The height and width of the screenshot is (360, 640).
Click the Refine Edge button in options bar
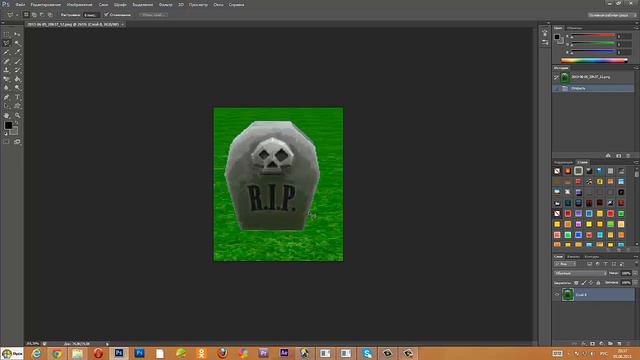[x=153, y=15]
